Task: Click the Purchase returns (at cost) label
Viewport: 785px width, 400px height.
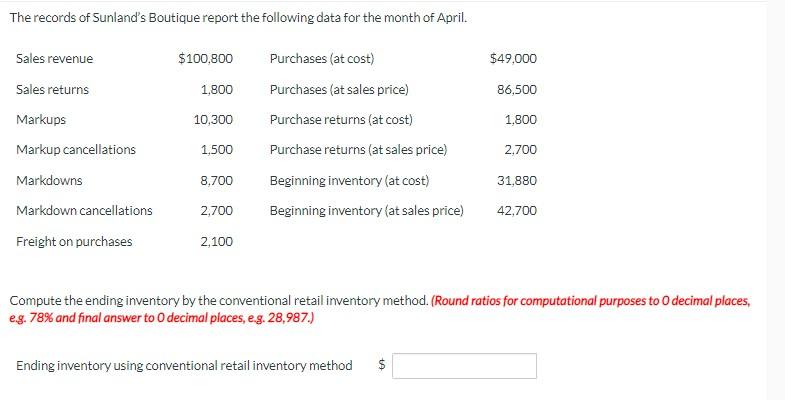Action: tap(341, 120)
